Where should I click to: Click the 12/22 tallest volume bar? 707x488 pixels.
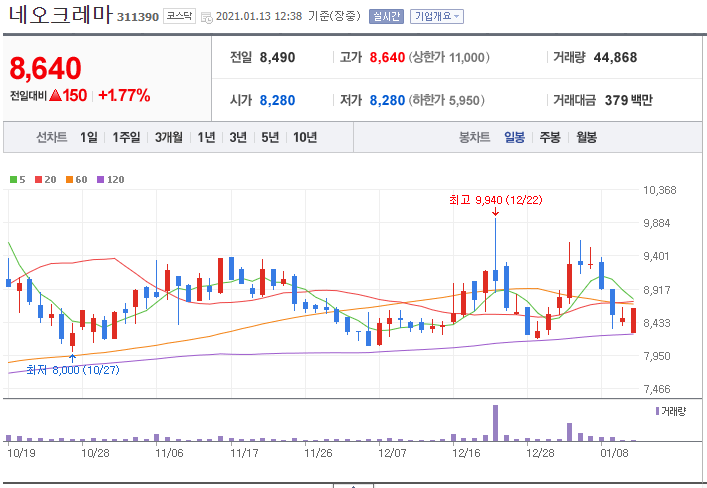tap(496, 423)
